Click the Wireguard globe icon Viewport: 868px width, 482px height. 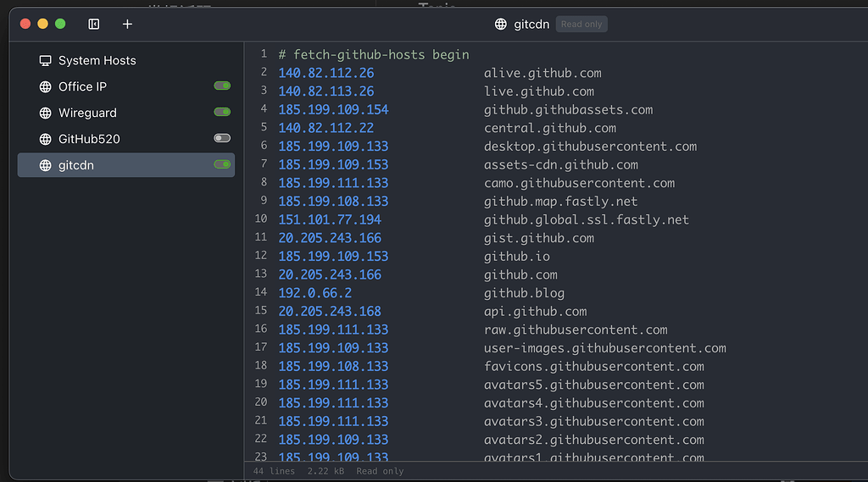click(x=46, y=113)
